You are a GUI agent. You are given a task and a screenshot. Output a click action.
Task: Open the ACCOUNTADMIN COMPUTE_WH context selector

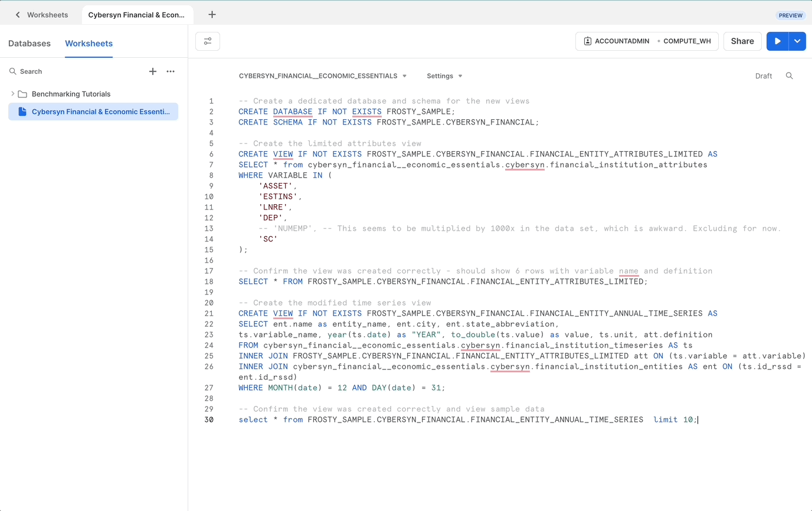coord(647,41)
